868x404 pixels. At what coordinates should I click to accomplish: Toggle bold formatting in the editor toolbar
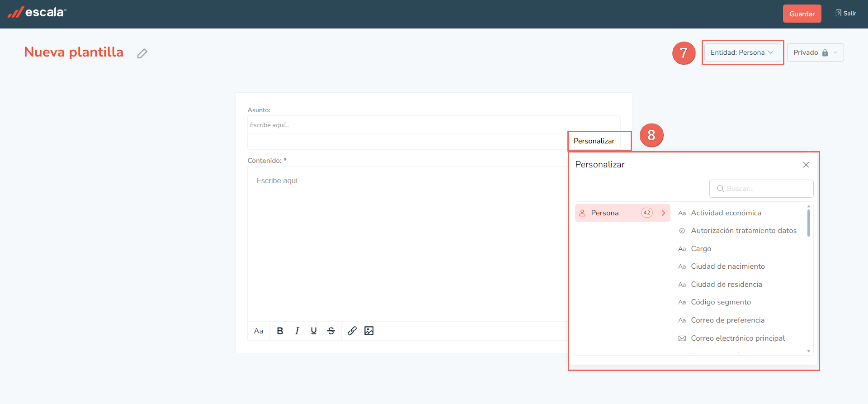point(280,331)
